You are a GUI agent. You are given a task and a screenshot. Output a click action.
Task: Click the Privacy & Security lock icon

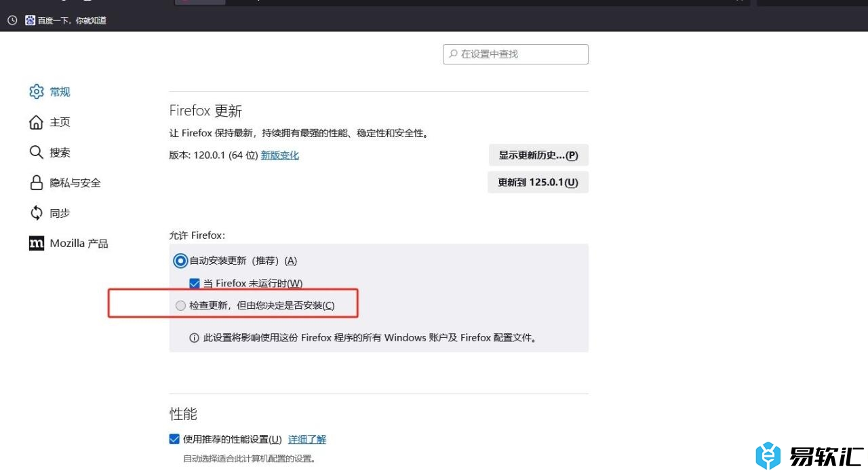click(x=36, y=183)
